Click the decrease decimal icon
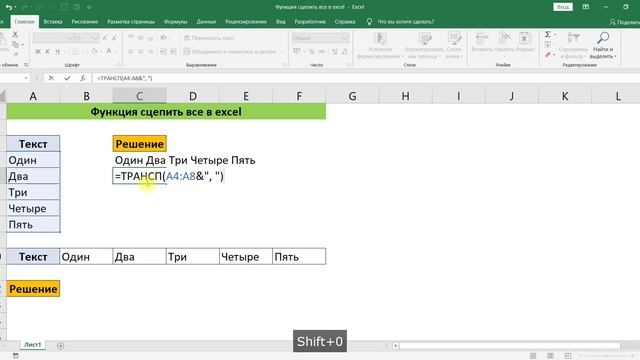The image size is (640, 360). pyautogui.click(x=344, y=51)
